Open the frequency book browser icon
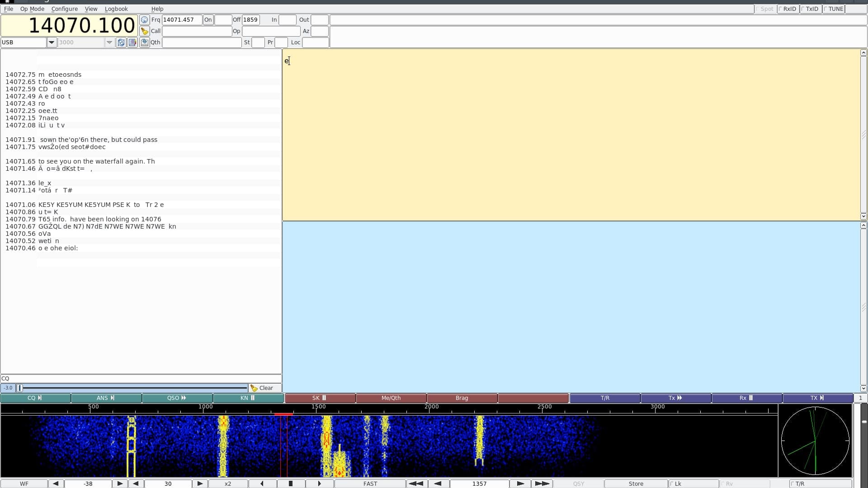 132,42
